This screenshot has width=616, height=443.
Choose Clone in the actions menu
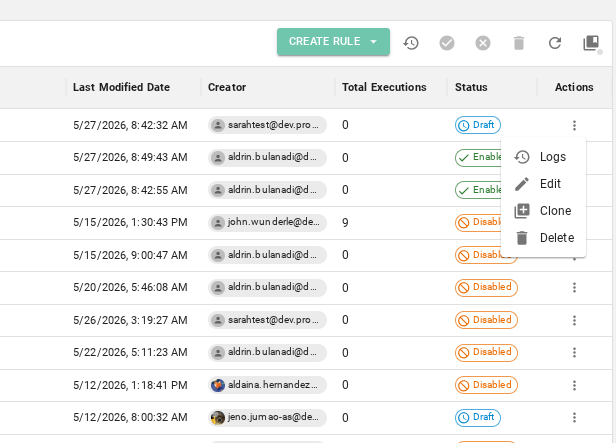[543, 211]
